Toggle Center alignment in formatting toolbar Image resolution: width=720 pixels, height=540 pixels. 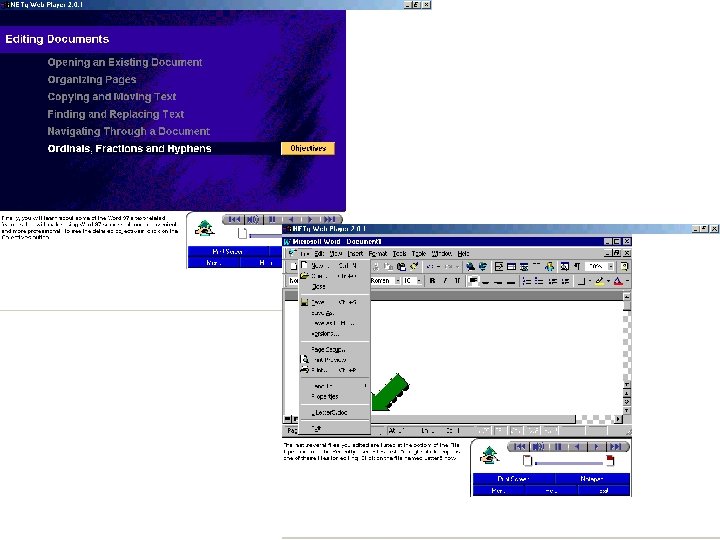tap(486, 281)
